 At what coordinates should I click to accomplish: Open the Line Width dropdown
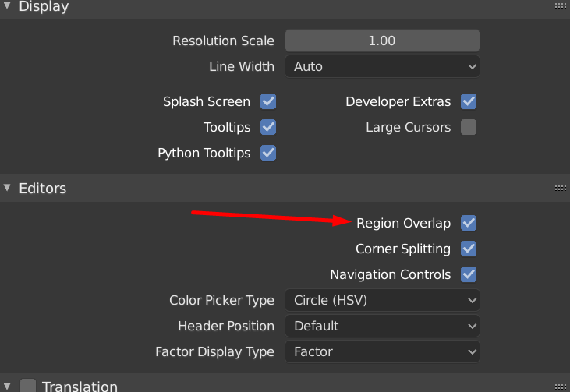coord(382,66)
